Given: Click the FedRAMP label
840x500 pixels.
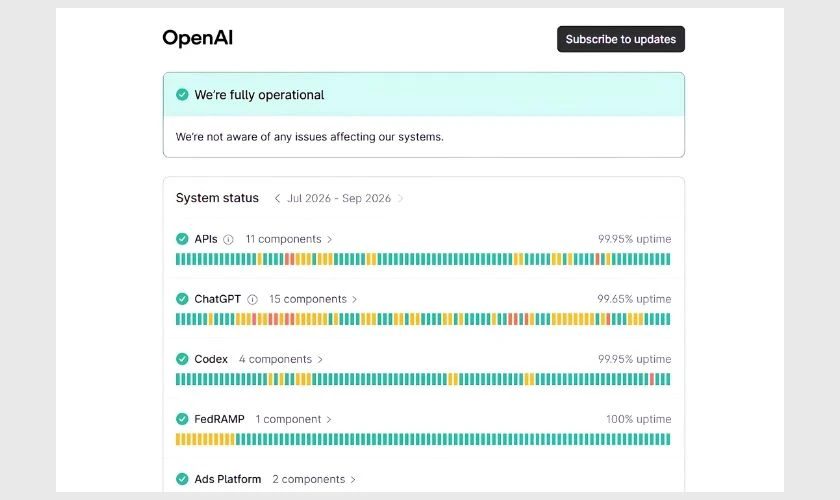Looking at the screenshot, I should (219, 419).
